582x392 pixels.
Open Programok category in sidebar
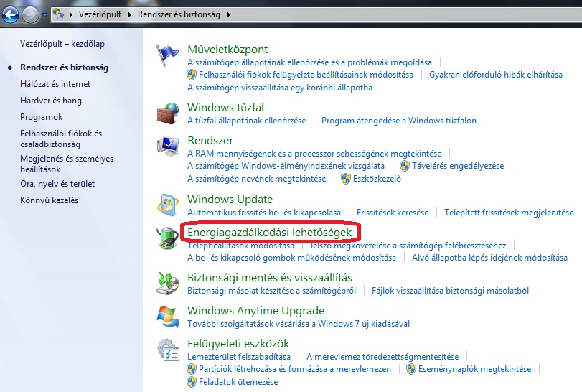(x=42, y=117)
